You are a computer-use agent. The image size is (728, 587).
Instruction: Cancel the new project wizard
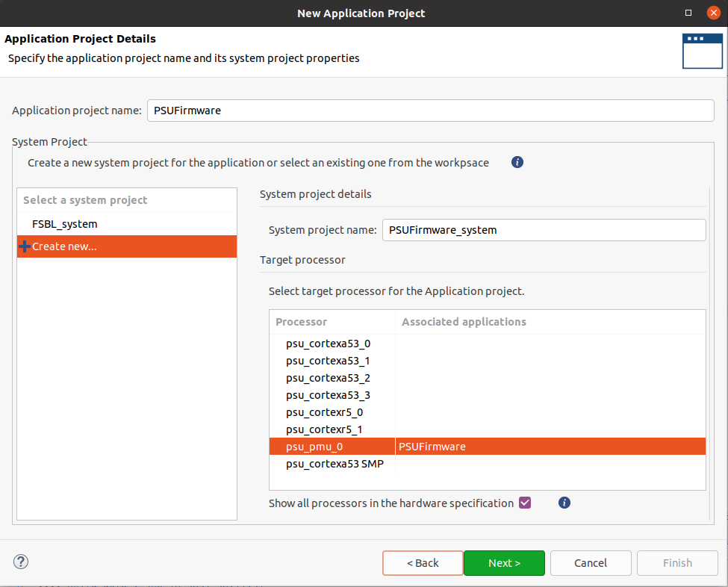590,562
